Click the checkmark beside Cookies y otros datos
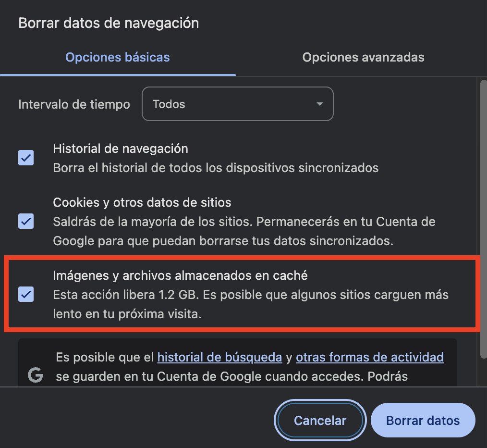 pos(26,222)
